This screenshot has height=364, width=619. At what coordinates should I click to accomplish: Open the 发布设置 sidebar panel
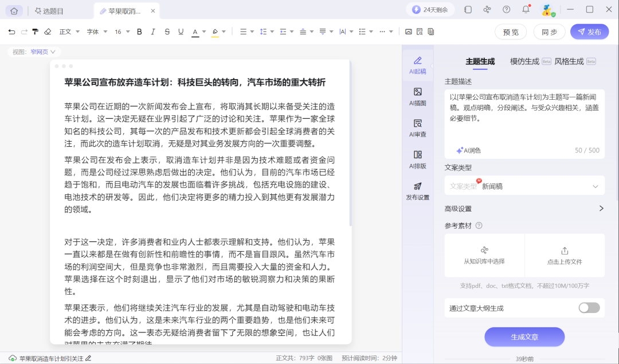click(x=418, y=191)
